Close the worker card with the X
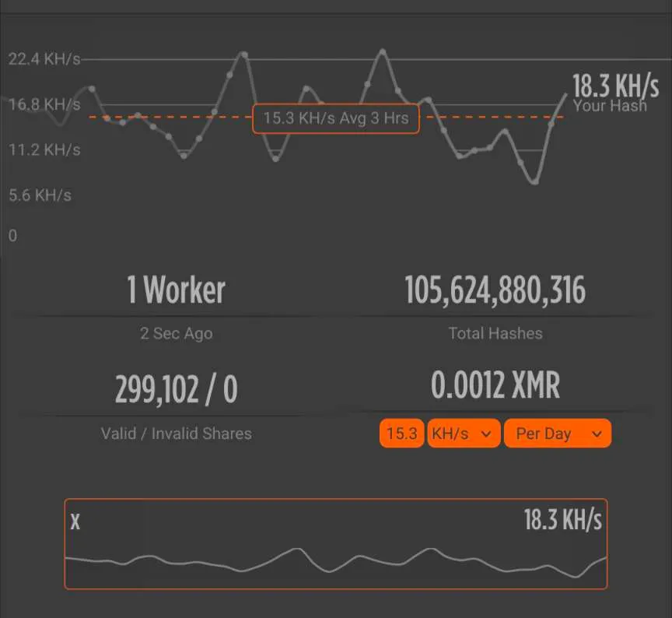Image resolution: width=672 pixels, height=618 pixels. tap(75, 521)
